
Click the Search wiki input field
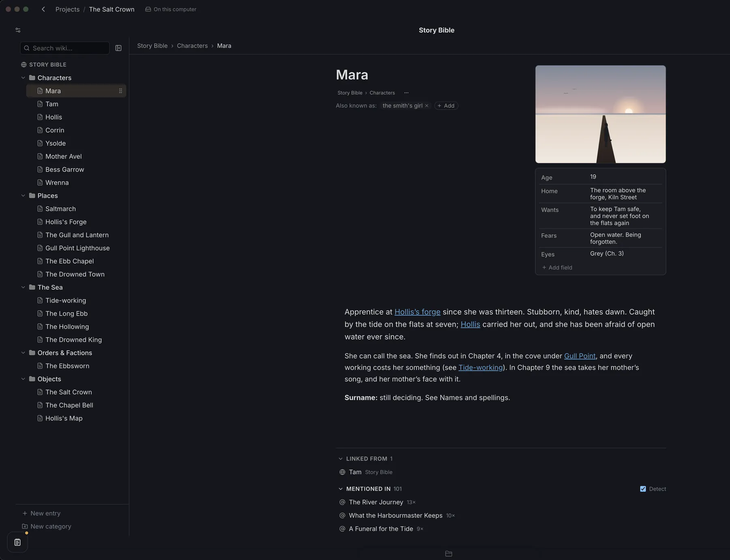65,48
